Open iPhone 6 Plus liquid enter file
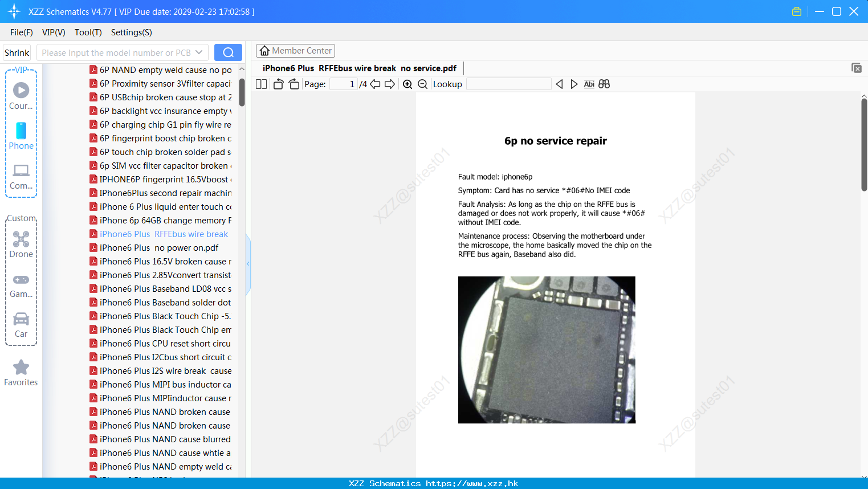Viewport: 868px width, 489px height. (161, 206)
